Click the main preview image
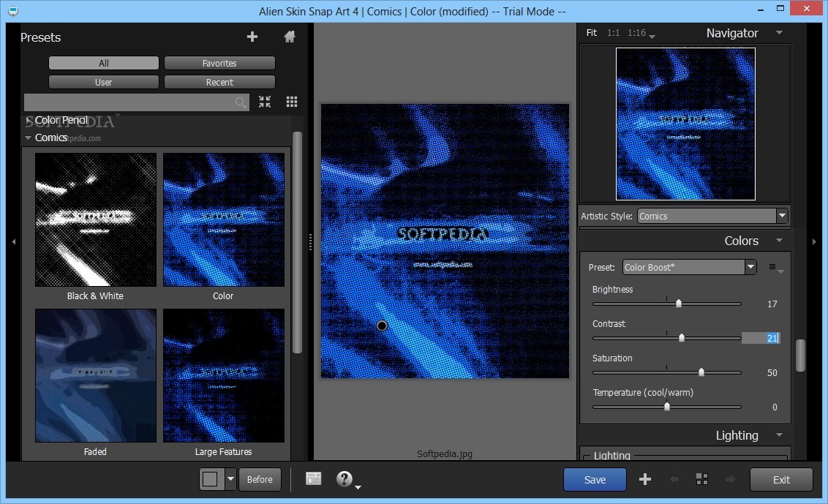The image size is (828, 504). point(445,241)
